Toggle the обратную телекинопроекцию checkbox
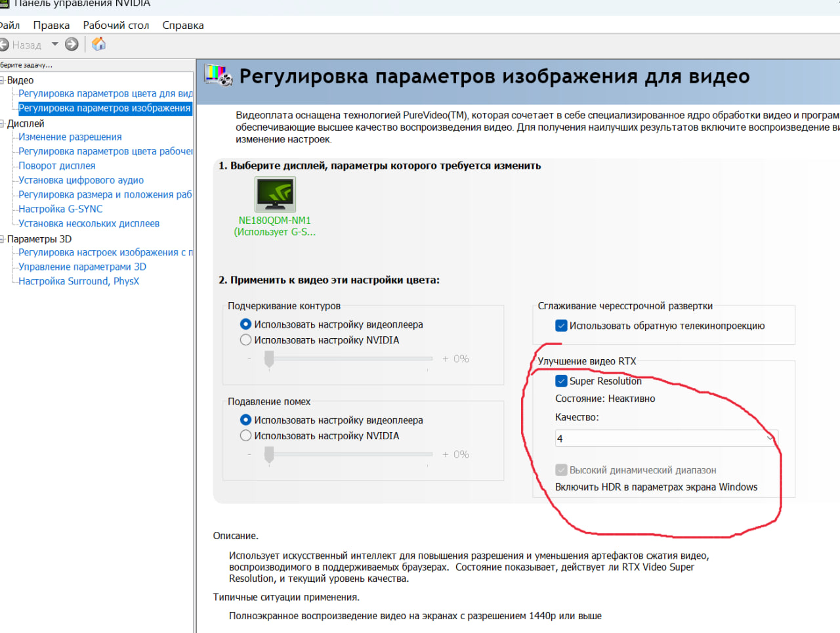Viewport: 840px width, 633px height. click(x=562, y=325)
